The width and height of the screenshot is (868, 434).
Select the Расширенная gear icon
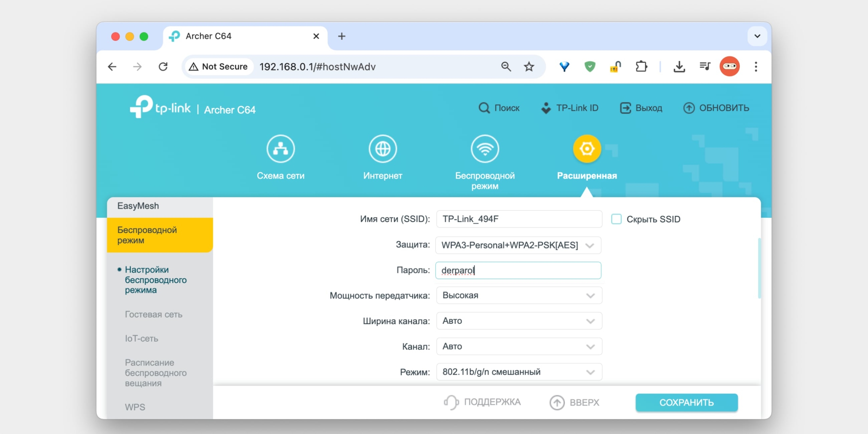(587, 149)
